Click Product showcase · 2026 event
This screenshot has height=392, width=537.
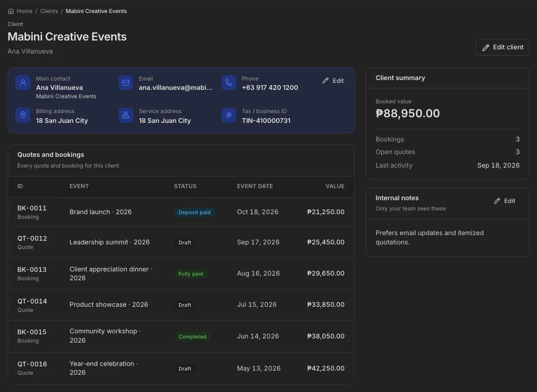109,305
